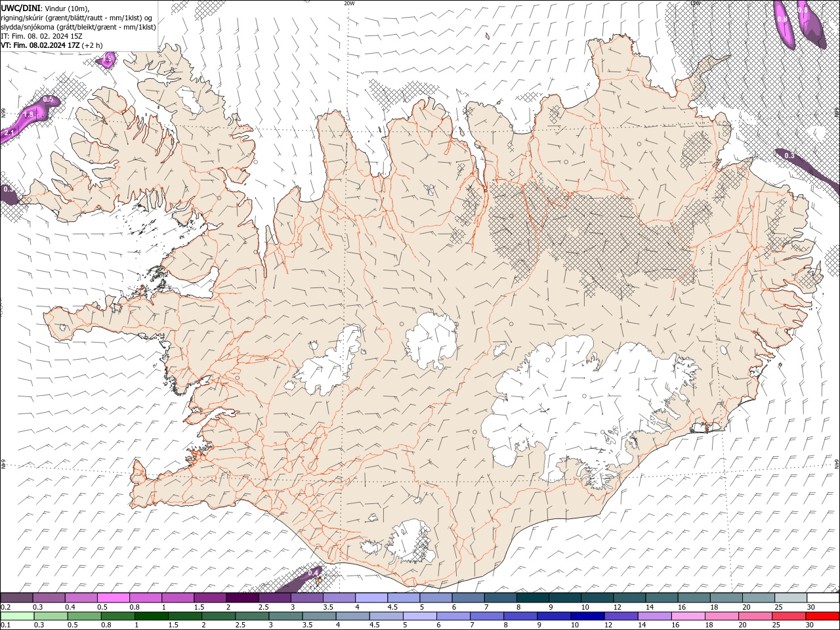Screen dimensions: 840x630
Task: Click the 2.1 snowfall value label
Action: [x=9, y=133]
